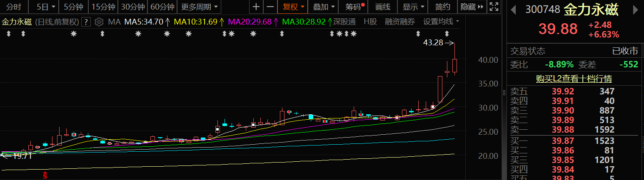644x180 pixels.
Task: Enter fullscreen chart with expand icon
Action: (x=494, y=7)
